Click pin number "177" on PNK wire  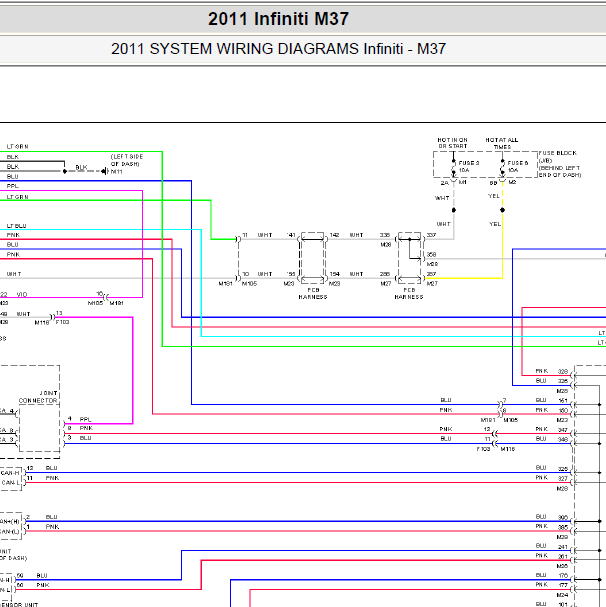click(x=563, y=585)
